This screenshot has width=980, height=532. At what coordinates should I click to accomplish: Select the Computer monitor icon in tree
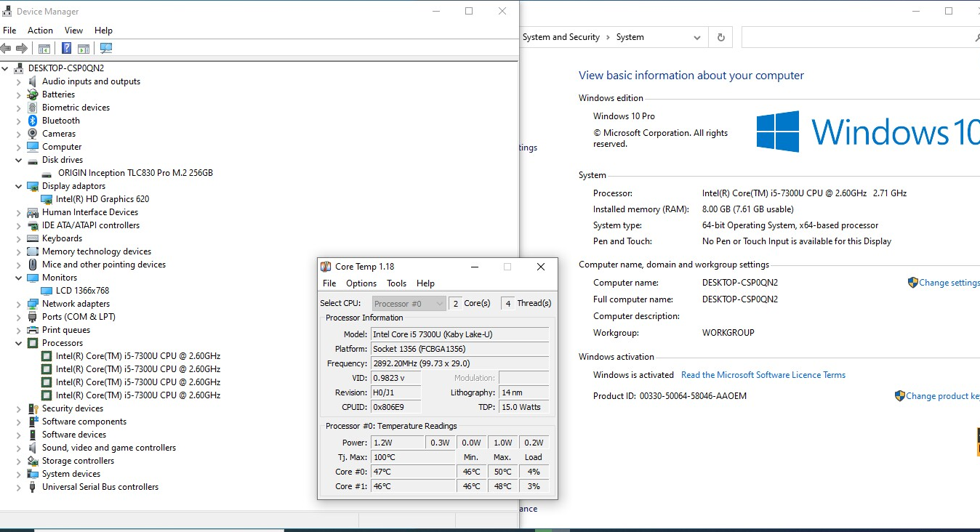click(33, 147)
